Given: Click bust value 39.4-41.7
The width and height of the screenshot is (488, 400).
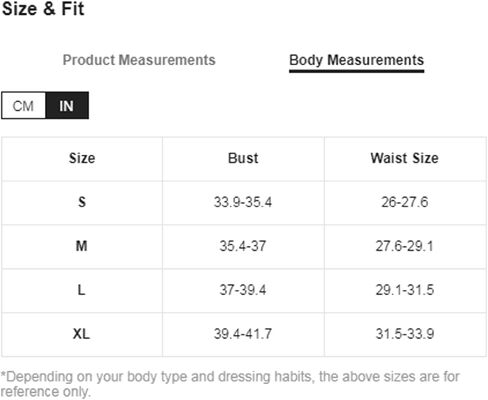Looking at the screenshot, I should [243, 334].
